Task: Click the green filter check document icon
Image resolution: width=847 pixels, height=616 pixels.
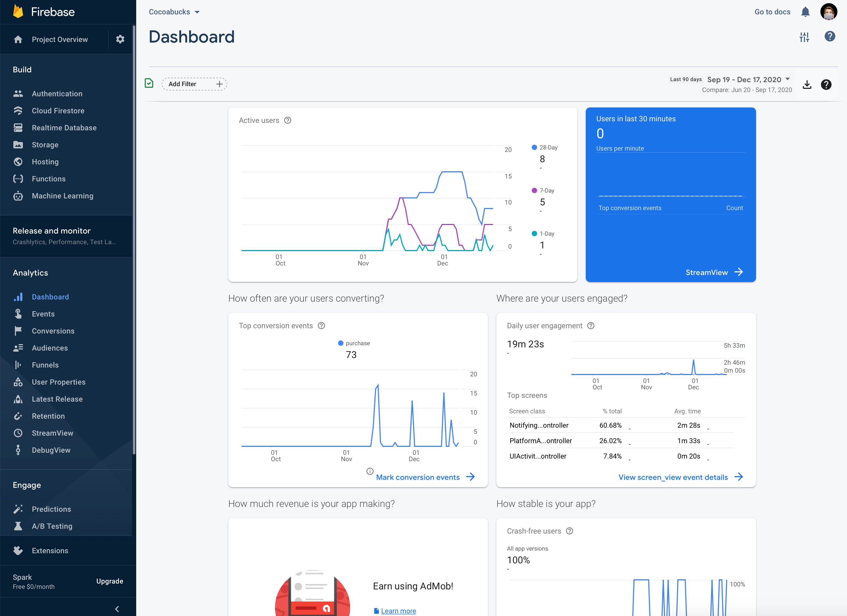Action: 149,83
